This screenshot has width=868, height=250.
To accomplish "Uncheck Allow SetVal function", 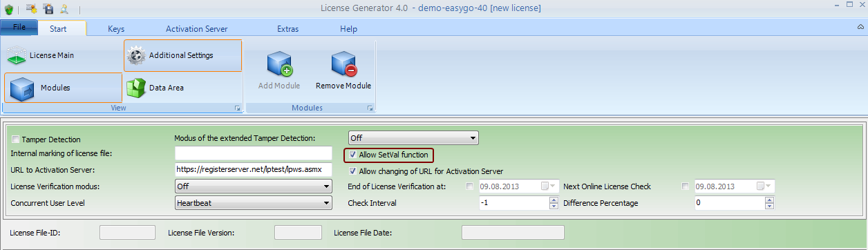I will [353, 155].
